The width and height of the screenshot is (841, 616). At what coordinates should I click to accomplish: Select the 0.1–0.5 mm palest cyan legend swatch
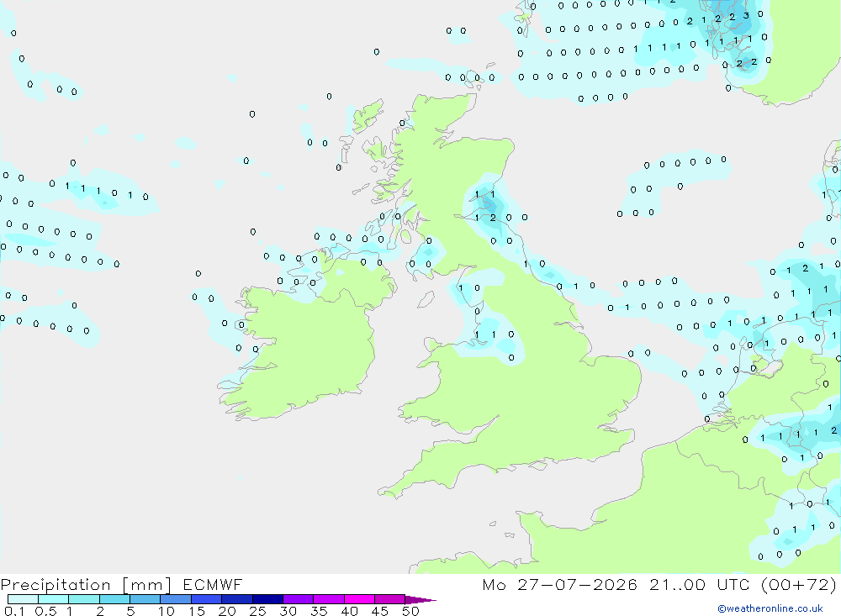coord(23,599)
